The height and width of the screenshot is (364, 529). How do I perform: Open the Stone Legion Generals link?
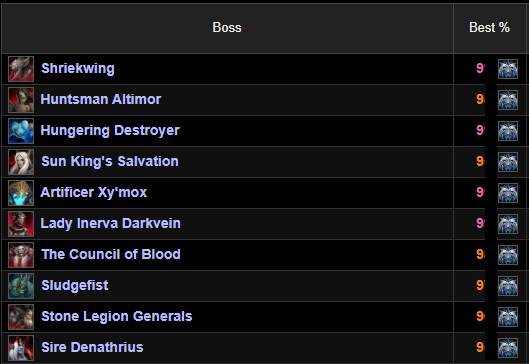[117, 316]
